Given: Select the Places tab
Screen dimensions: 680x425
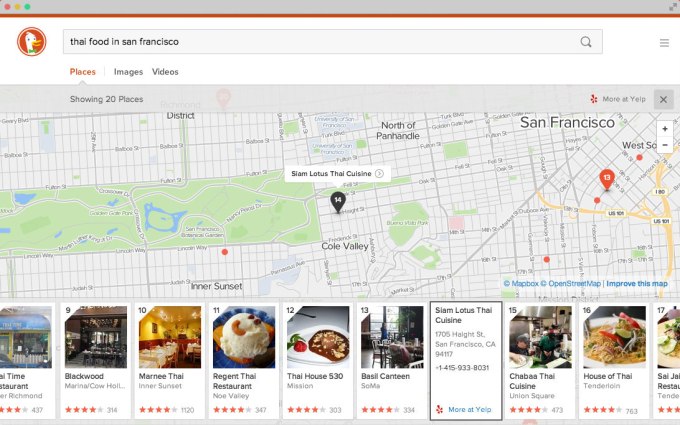Looking at the screenshot, I should (82, 72).
